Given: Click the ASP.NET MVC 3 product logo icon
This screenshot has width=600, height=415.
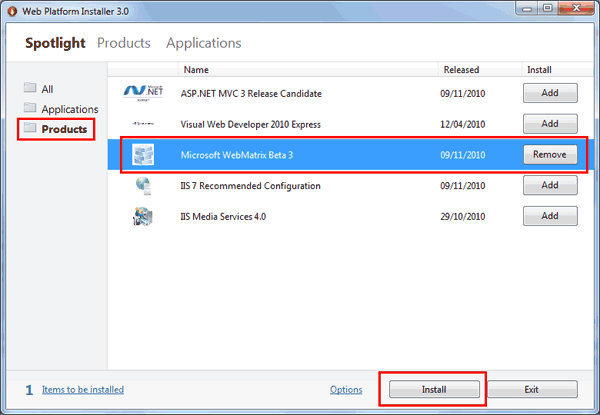Looking at the screenshot, I should [x=143, y=93].
